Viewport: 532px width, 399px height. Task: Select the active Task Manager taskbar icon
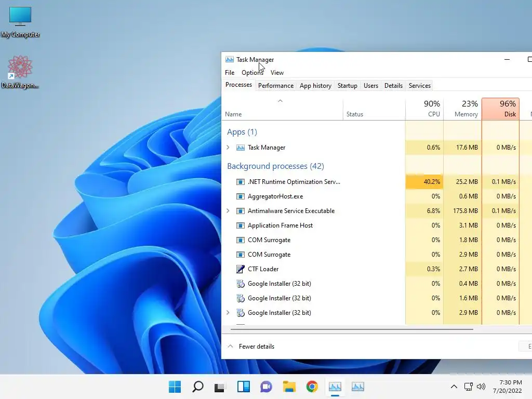click(335, 387)
